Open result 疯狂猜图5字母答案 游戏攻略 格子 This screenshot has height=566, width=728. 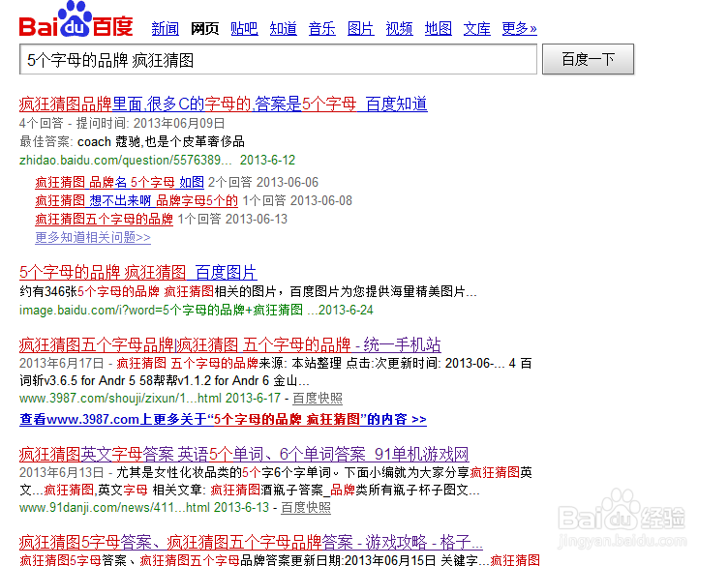coord(251,542)
